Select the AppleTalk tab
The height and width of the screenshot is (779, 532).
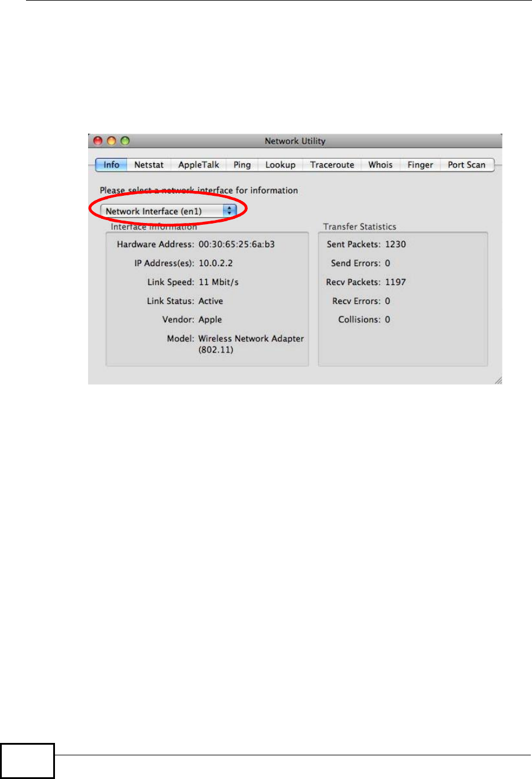(x=199, y=165)
